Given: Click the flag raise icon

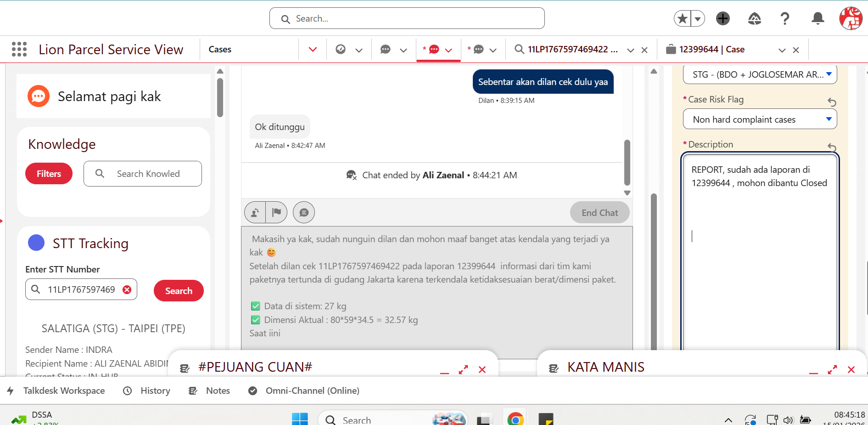Looking at the screenshot, I should [276, 212].
